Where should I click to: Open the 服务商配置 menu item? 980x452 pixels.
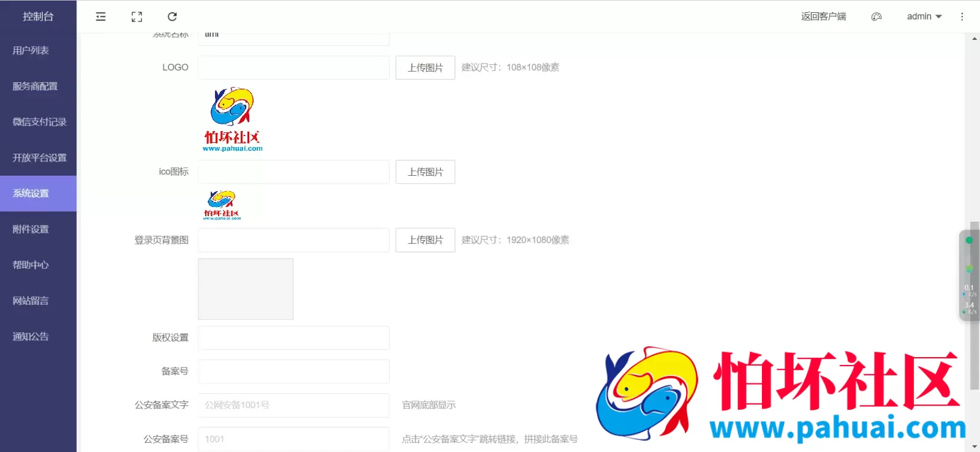point(38,86)
